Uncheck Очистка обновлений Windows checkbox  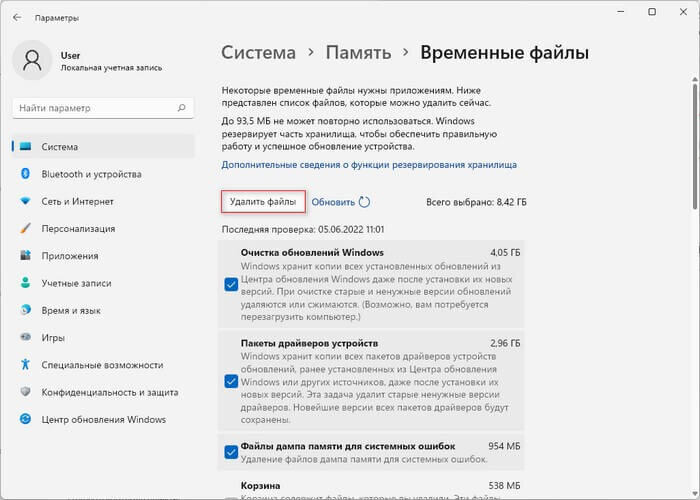click(231, 284)
